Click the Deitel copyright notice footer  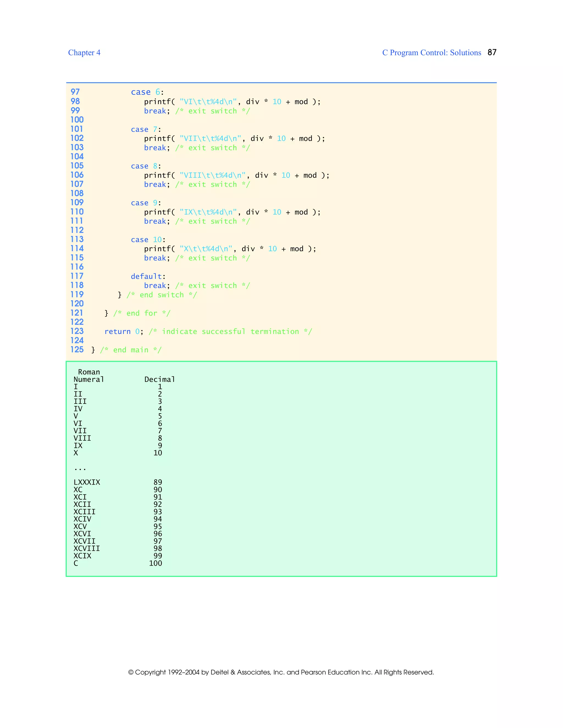tap(281, 672)
